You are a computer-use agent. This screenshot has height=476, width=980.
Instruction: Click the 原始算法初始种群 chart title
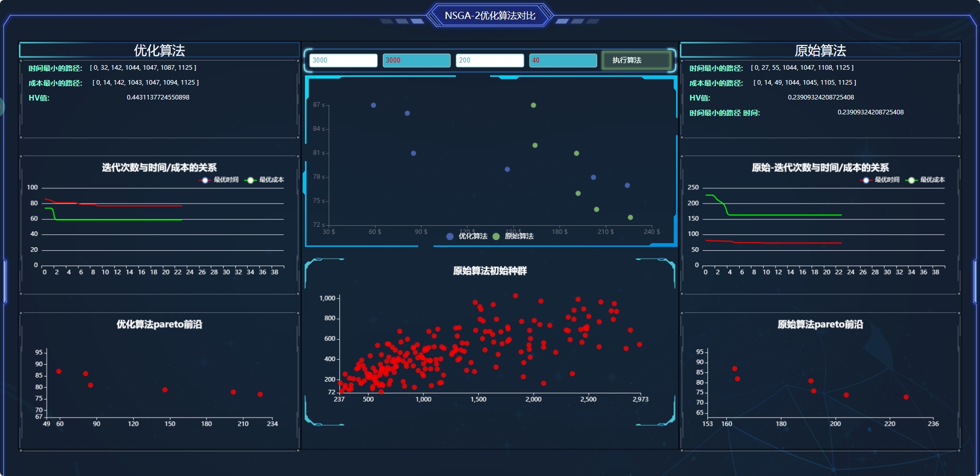[490, 271]
